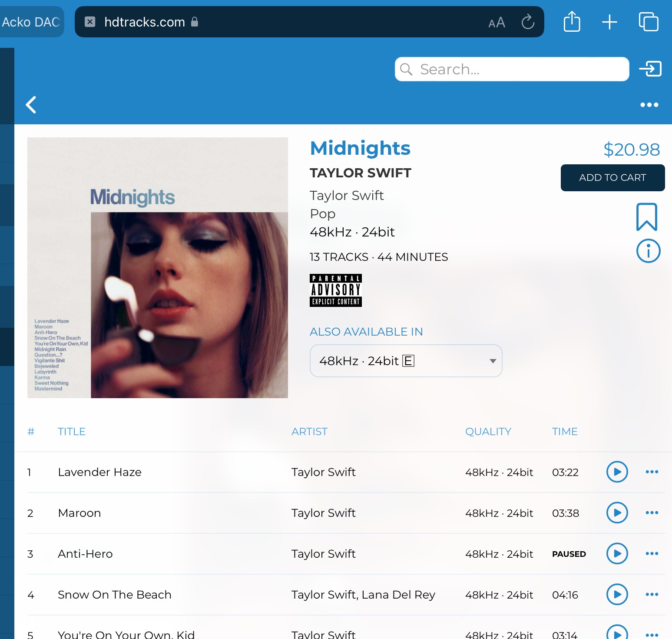Select the Lavender Haze track title
Image resolution: width=672 pixels, height=639 pixels.
[x=99, y=472]
